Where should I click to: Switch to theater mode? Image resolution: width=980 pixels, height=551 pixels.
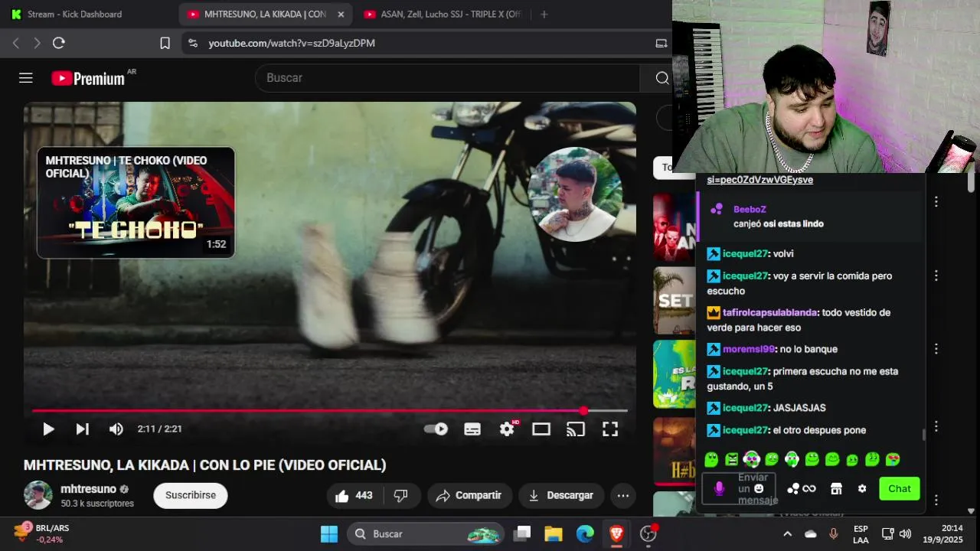(x=541, y=429)
